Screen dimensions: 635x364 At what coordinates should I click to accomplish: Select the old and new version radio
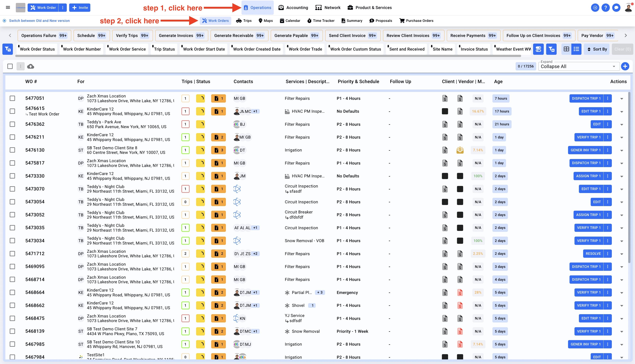pyautogui.click(x=4, y=21)
